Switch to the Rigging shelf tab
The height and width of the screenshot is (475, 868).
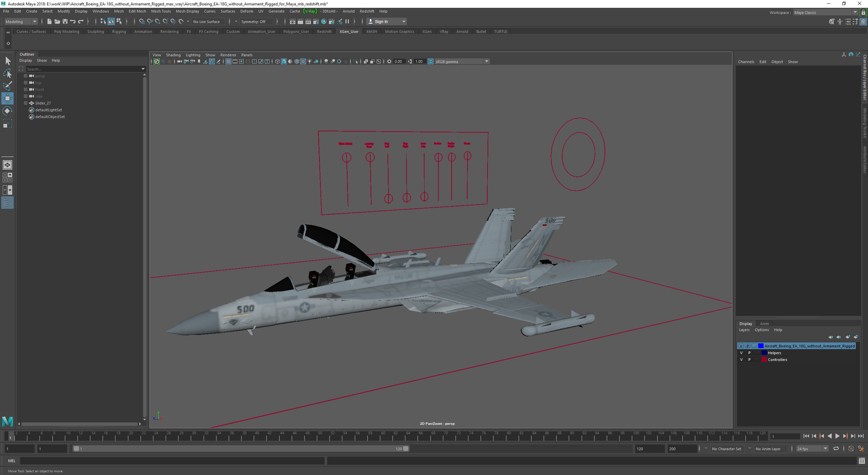[119, 32]
